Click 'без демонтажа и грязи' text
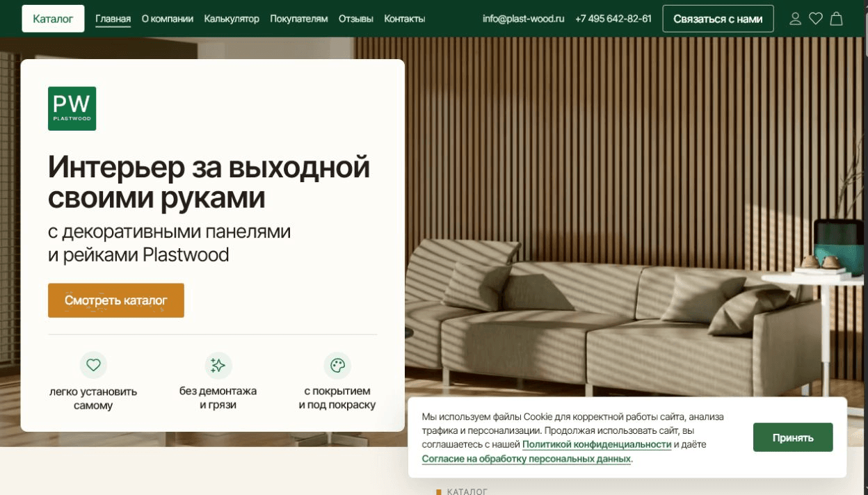This screenshot has height=495, width=868. 218,398
